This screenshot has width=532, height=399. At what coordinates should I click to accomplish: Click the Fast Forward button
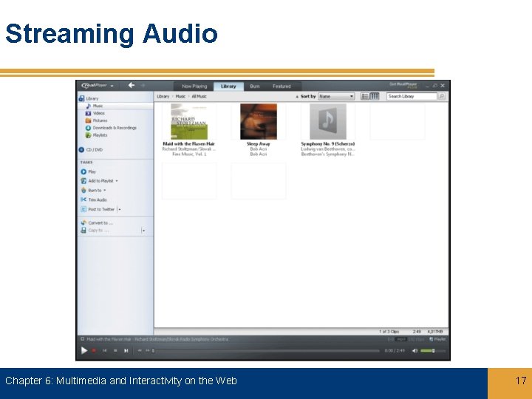pyautogui.click(x=148, y=350)
